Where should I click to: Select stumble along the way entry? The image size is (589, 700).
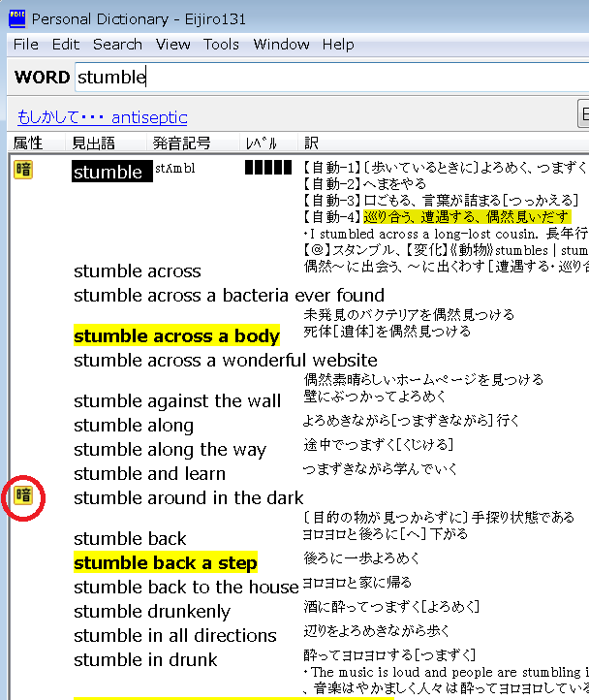point(170,449)
